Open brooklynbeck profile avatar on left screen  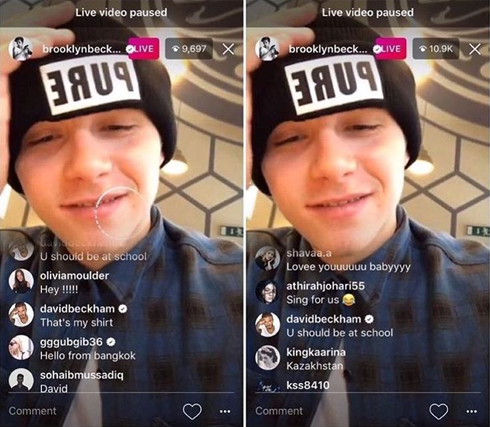pyautogui.click(x=21, y=49)
